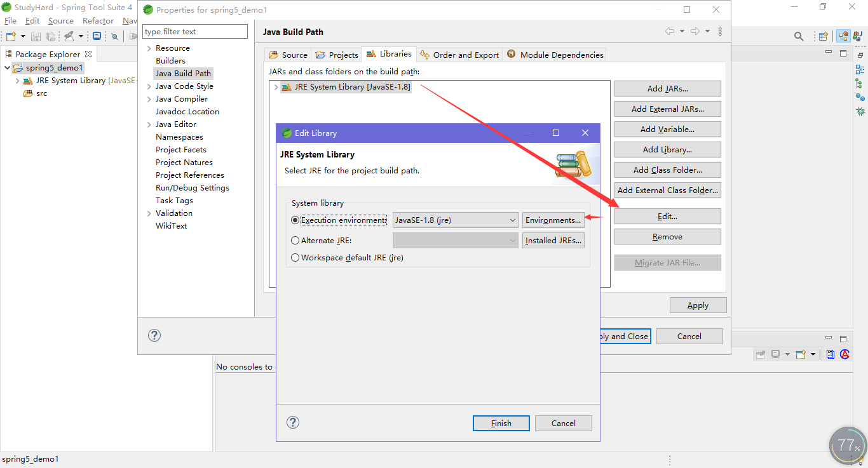Click the New wizard toolbar icon
Image resolution: width=868 pixels, height=468 pixels.
[11, 36]
